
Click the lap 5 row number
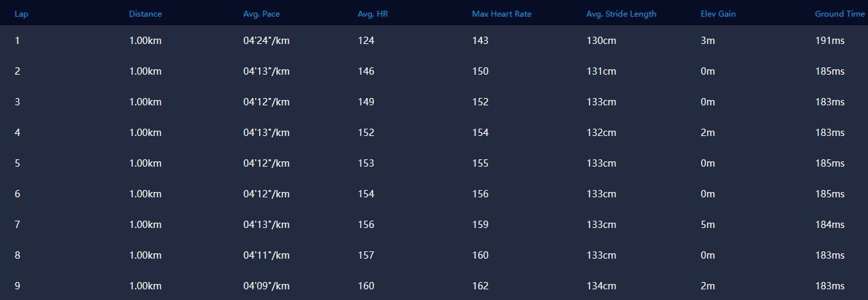[x=17, y=163]
